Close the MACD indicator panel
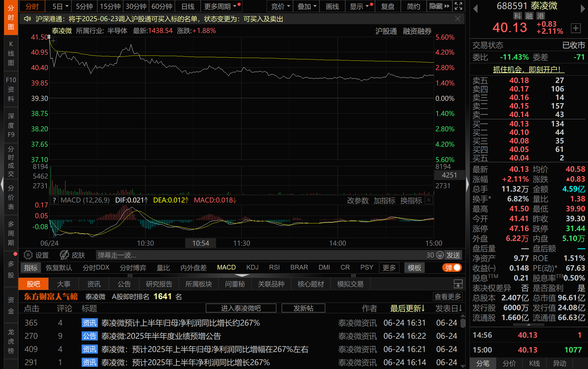This screenshot has width=588, height=369. click(429, 200)
